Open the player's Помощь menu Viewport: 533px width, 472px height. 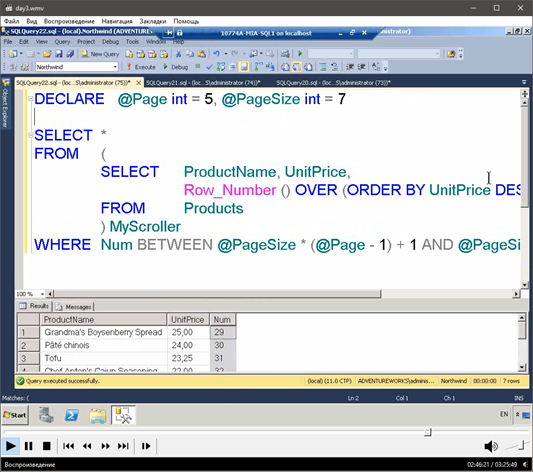pos(186,21)
